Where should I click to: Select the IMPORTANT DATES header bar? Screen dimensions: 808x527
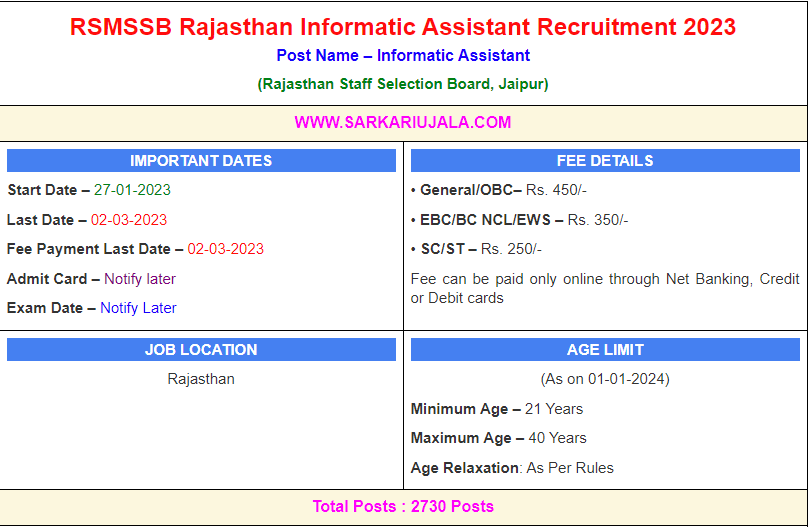coord(201,161)
